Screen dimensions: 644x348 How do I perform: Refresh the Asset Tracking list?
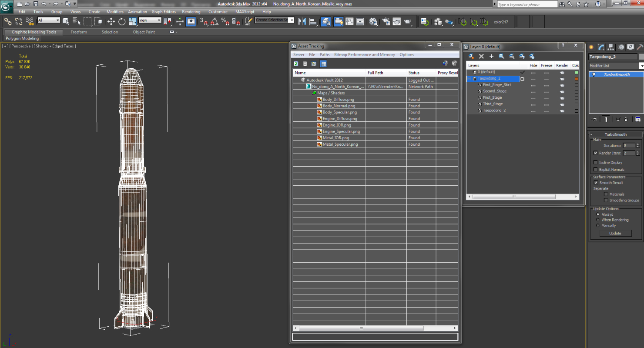296,64
